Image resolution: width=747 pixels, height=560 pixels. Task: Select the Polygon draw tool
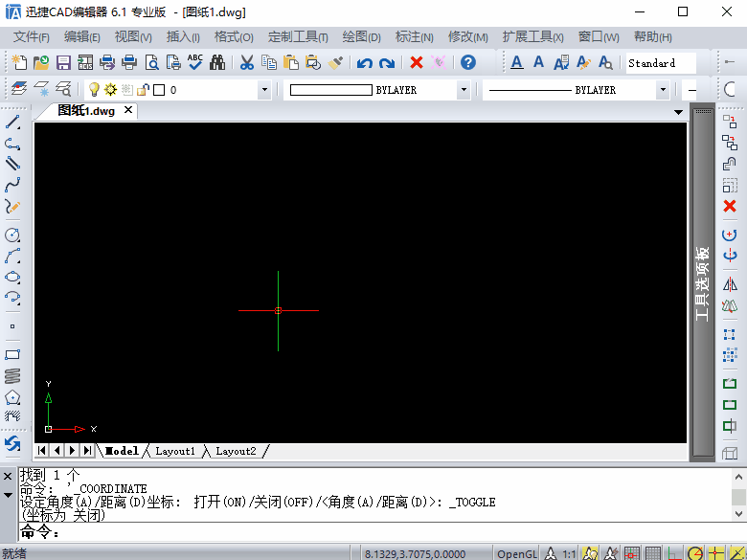[12, 397]
